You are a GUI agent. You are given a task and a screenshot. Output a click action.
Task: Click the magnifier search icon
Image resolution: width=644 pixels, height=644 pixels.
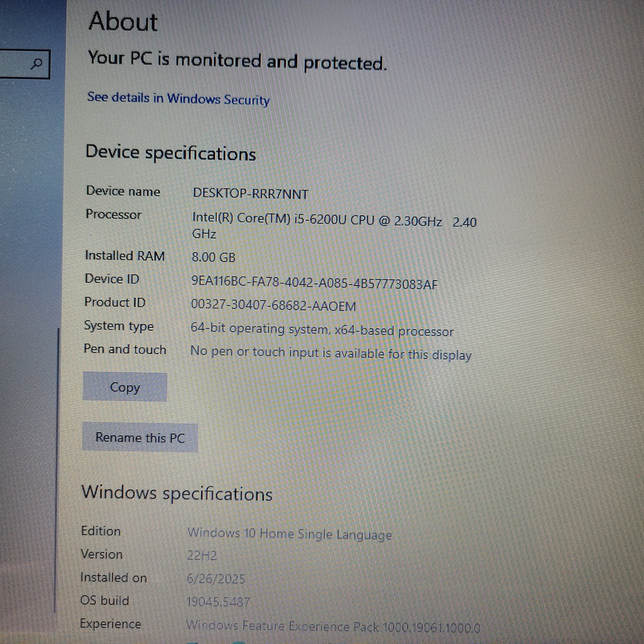click(38, 63)
